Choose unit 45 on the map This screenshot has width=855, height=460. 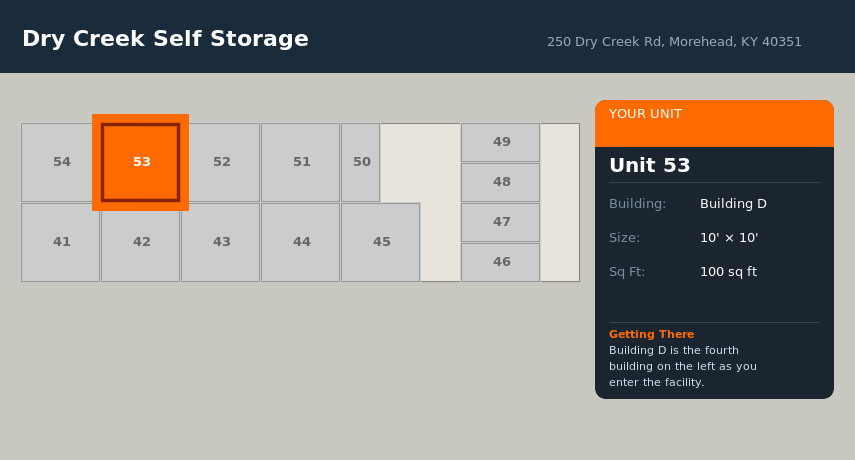coord(381,242)
